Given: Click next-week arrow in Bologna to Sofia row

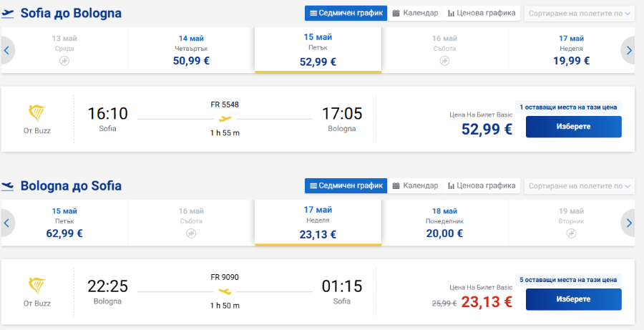Looking at the screenshot, I should coord(629,223).
